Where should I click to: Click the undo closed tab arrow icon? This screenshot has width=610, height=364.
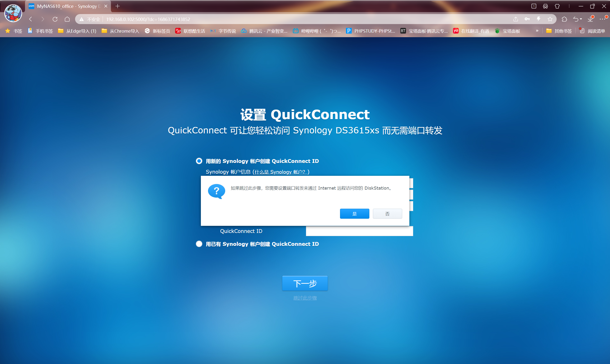575,19
